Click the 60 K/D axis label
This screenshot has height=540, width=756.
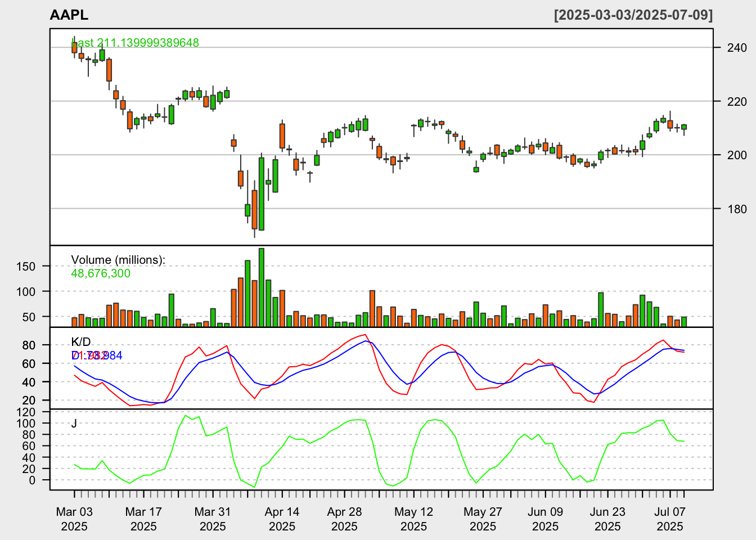click(x=29, y=364)
